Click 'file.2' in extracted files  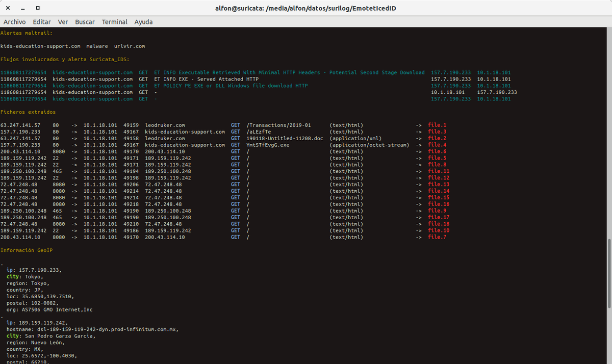pyautogui.click(x=437, y=139)
